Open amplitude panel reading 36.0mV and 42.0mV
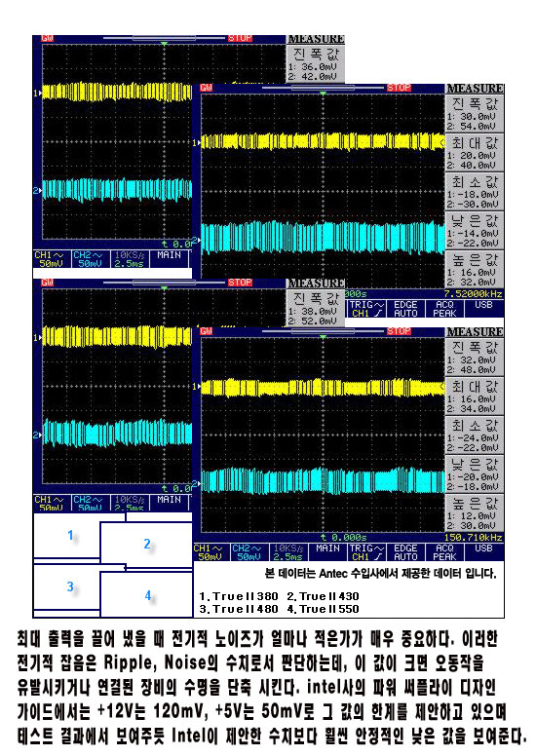This screenshot has height=756, width=536. pyautogui.click(x=316, y=64)
